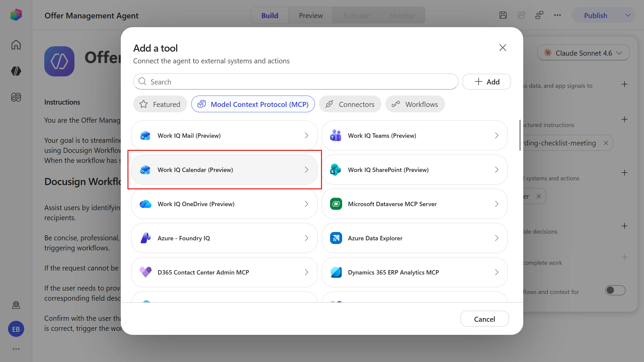The width and height of the screenshot is (644, 362).
Task: Open Dynamics 365 ERP Analytics MCP card
Action: 415,272
